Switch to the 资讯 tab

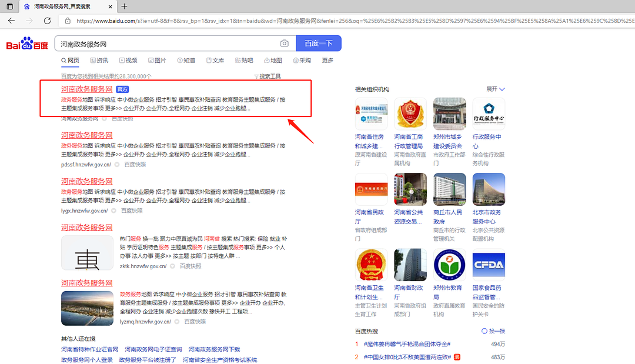pos(99,61)
